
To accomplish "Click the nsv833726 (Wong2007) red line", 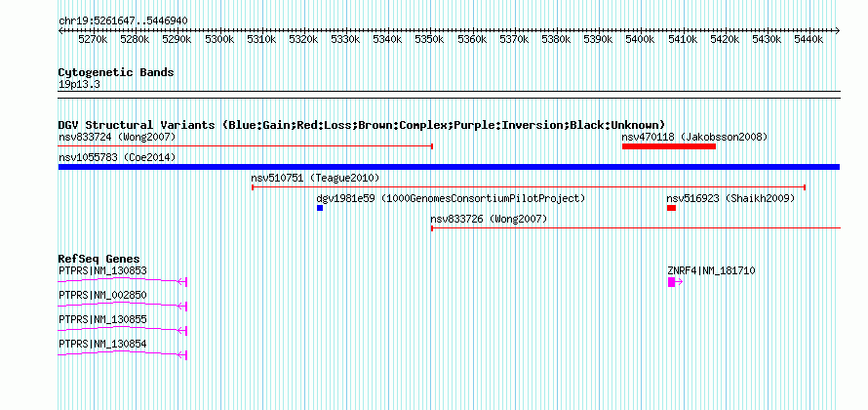I will coord(636,227).
